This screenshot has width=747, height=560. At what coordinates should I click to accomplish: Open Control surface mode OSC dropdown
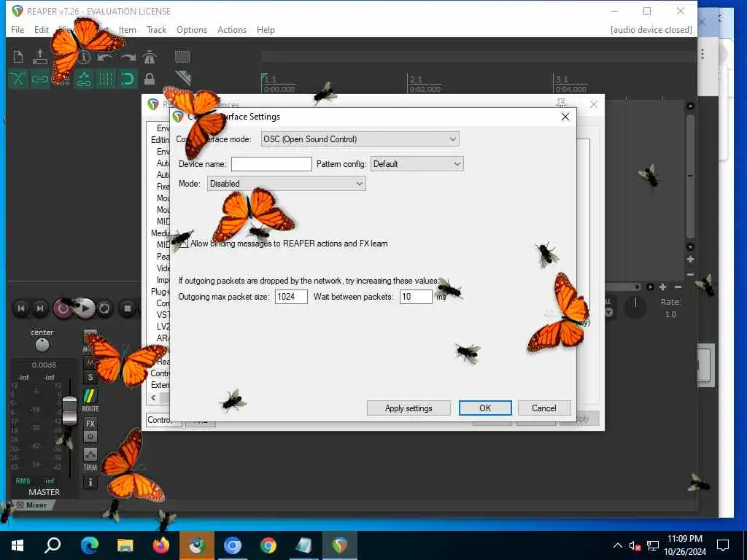point(360,139)
